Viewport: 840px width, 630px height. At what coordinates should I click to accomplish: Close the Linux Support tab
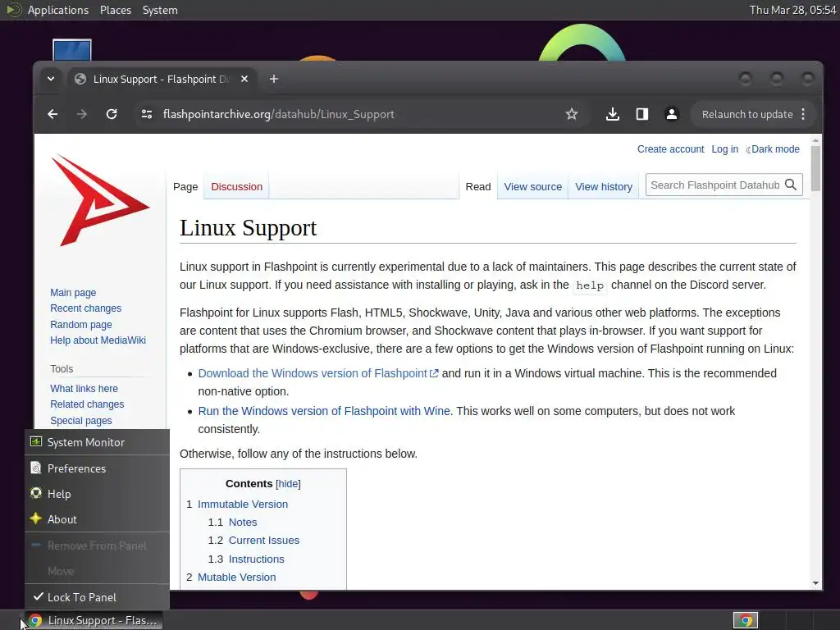244,79
